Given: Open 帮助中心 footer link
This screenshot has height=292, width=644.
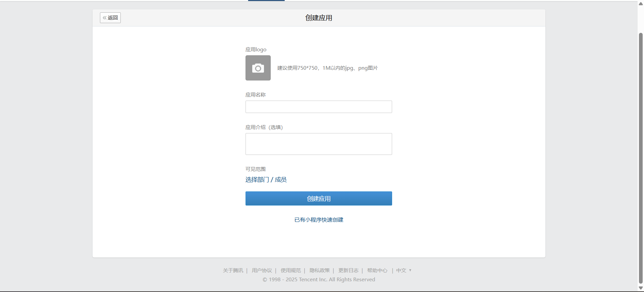Looking at the screenshot, I should coord(377,271).
